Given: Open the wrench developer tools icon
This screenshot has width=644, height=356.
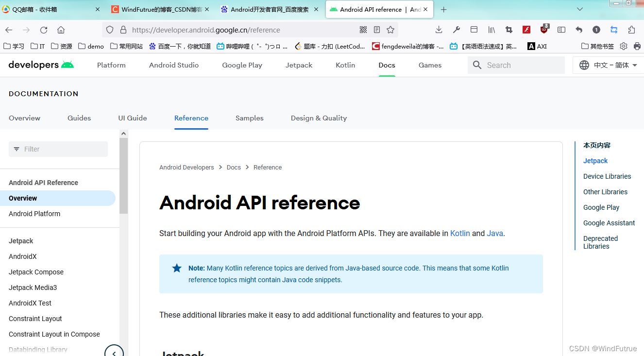Looking at the screenshot, I should [x=457, y=30].
